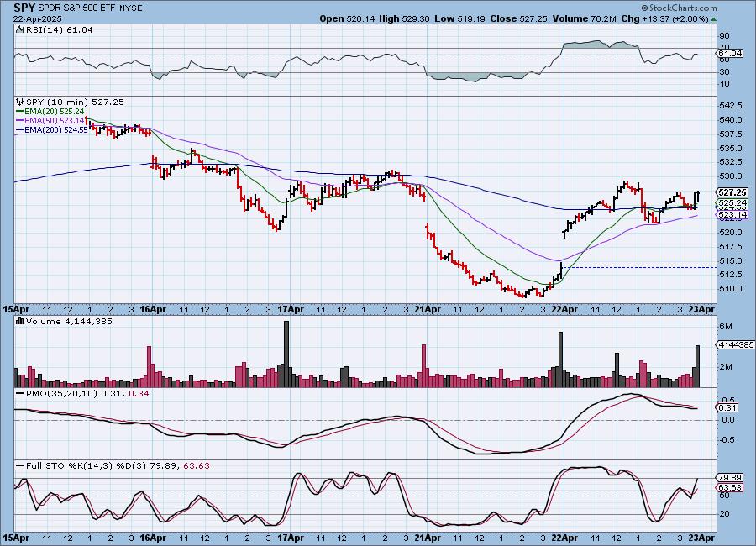Click the 523.14 purple EMA axis tag

pos(732,215)
